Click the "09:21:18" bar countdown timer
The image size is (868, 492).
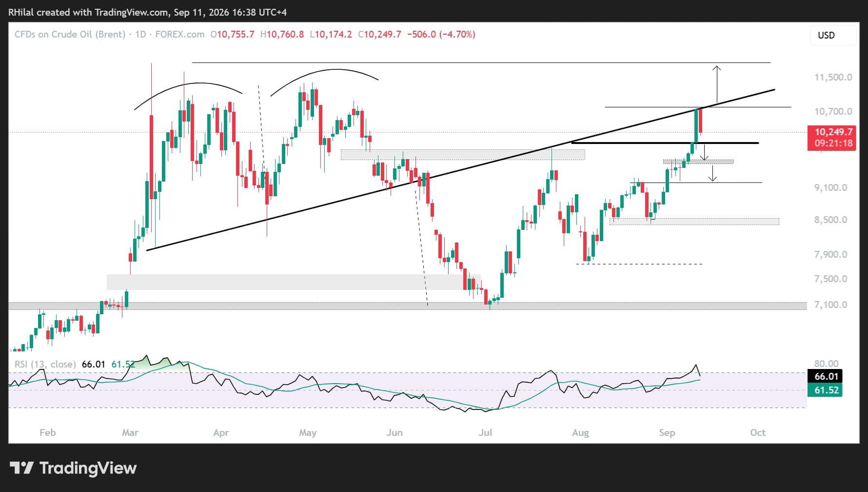point(833,143)
